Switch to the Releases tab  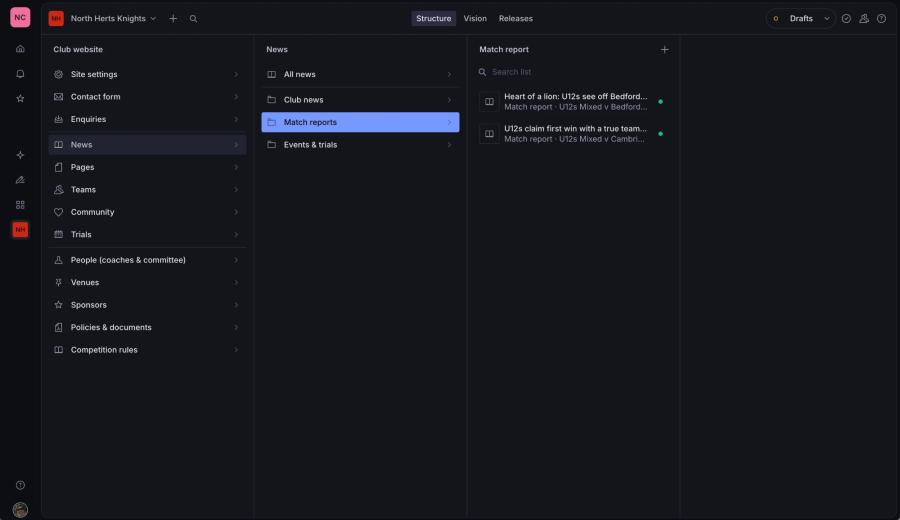click(x=515, y=18)
